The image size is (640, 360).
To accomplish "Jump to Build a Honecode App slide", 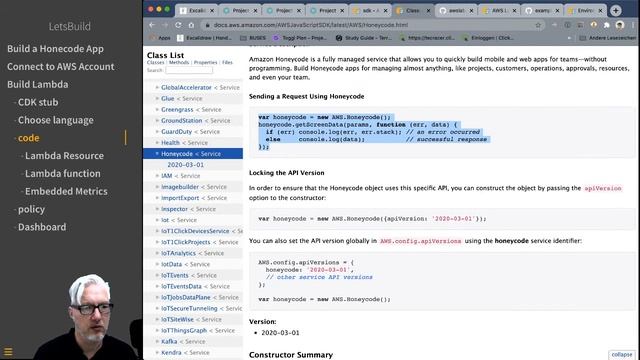I will (56, 49).
